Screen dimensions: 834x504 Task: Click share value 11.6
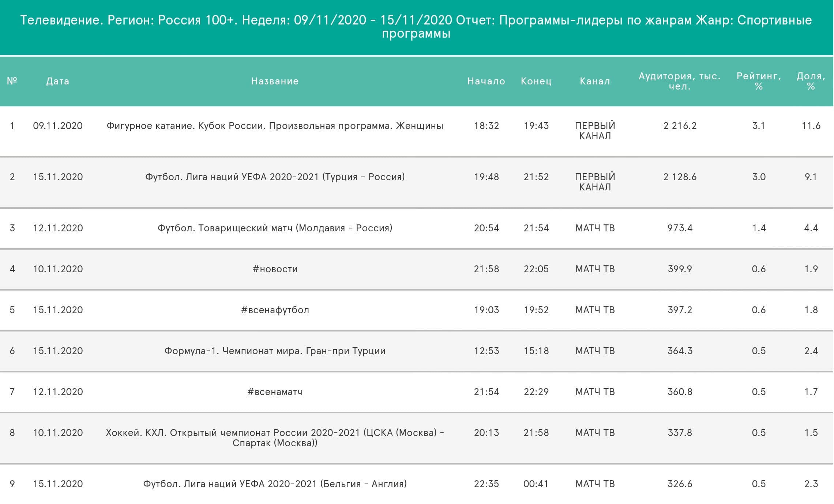(811, 126)
